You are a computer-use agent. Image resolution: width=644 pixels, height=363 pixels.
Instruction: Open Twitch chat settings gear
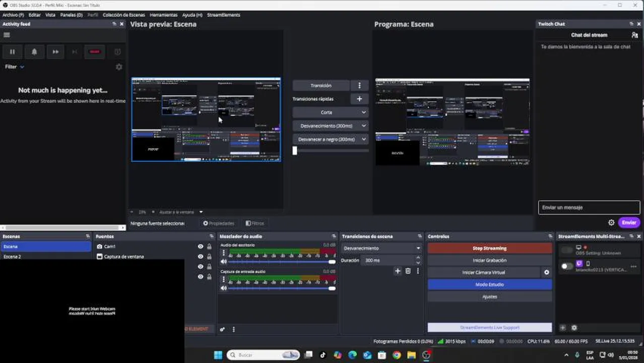(x=611, y=222)
